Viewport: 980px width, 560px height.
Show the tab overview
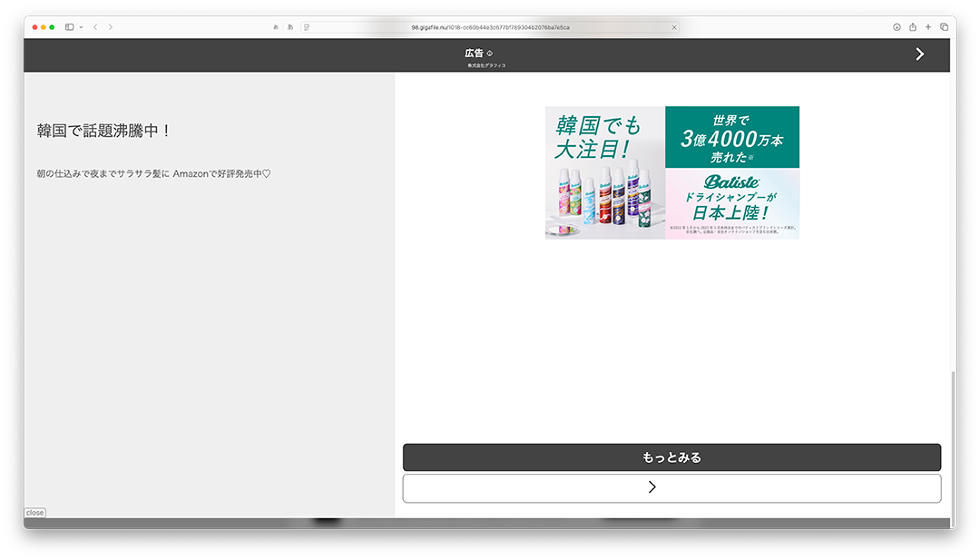pos(945,27)
